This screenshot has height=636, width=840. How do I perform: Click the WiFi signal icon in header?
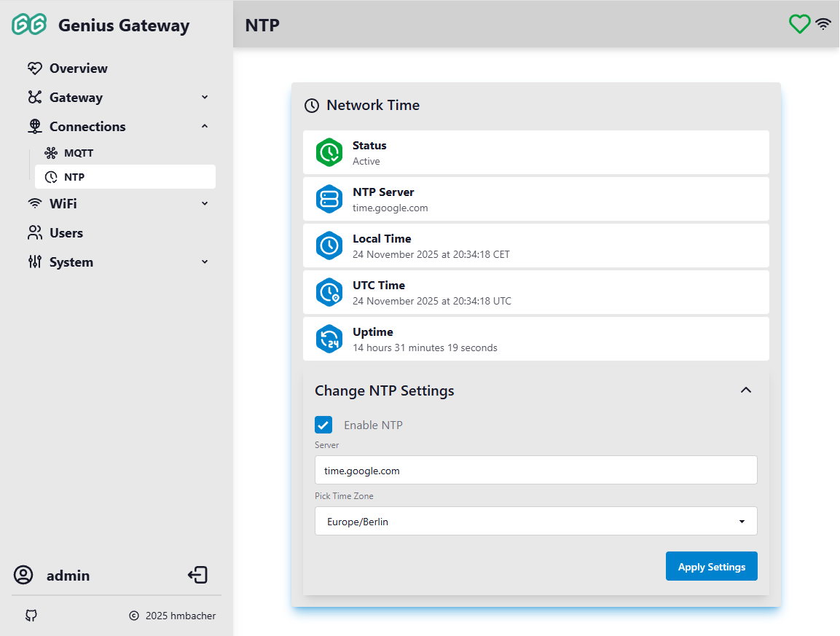[x=823, y=24]
